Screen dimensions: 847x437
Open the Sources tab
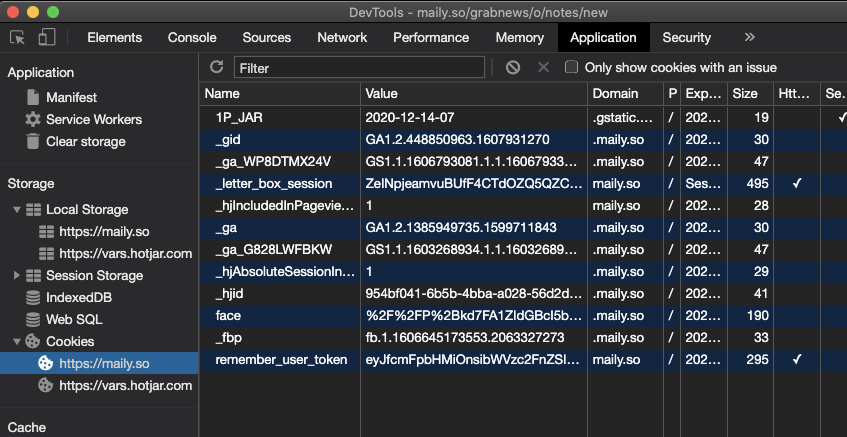pyautogui.click(x=266, y=37)
